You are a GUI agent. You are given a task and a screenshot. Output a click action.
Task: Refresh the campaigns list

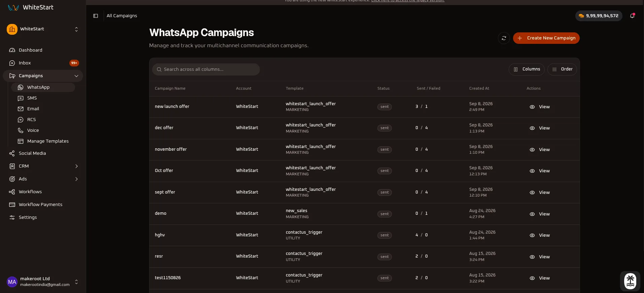pyautogui.click(x=504, y=38)
